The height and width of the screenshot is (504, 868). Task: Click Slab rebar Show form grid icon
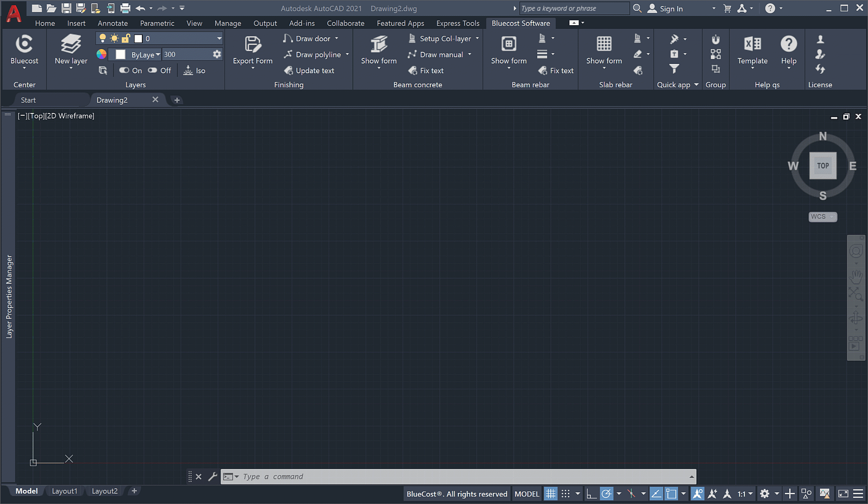604,44
